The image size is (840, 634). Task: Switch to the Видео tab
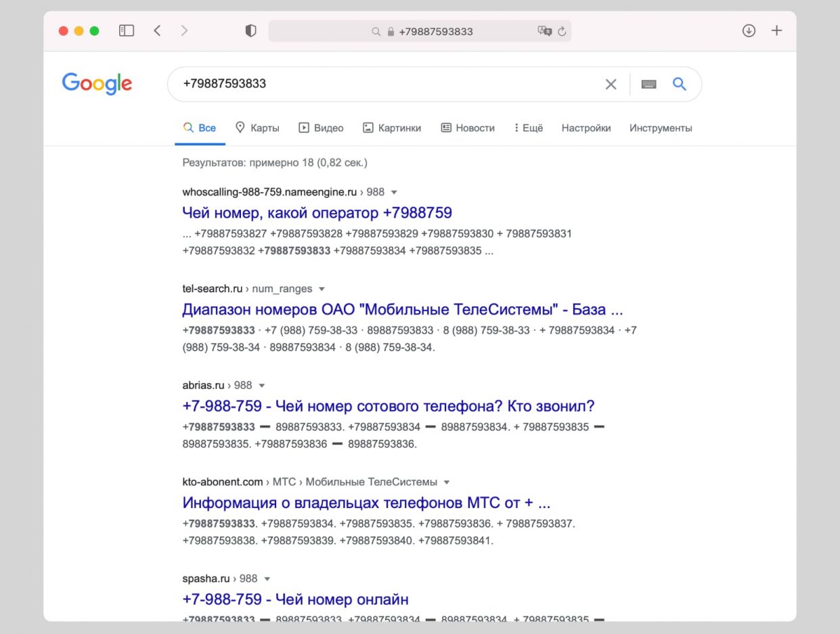(x=321, y=128)
